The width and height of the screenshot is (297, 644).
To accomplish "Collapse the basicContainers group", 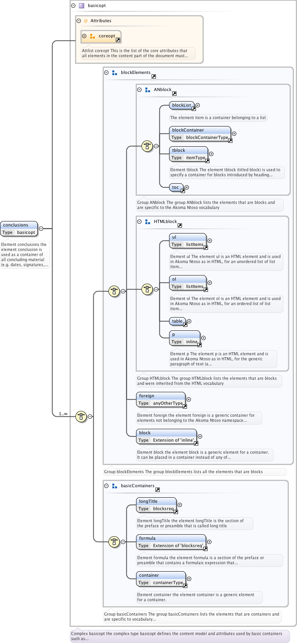I will (106, 486).
